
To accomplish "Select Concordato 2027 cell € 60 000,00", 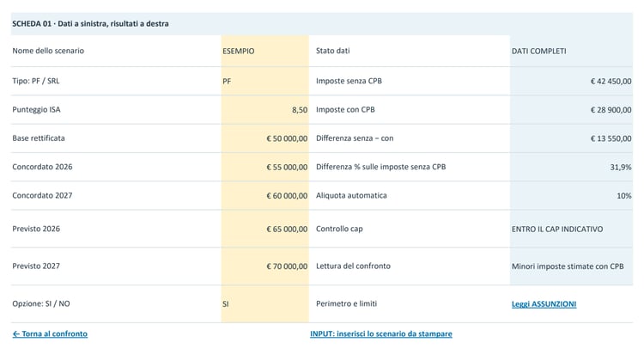I will 265,196.
